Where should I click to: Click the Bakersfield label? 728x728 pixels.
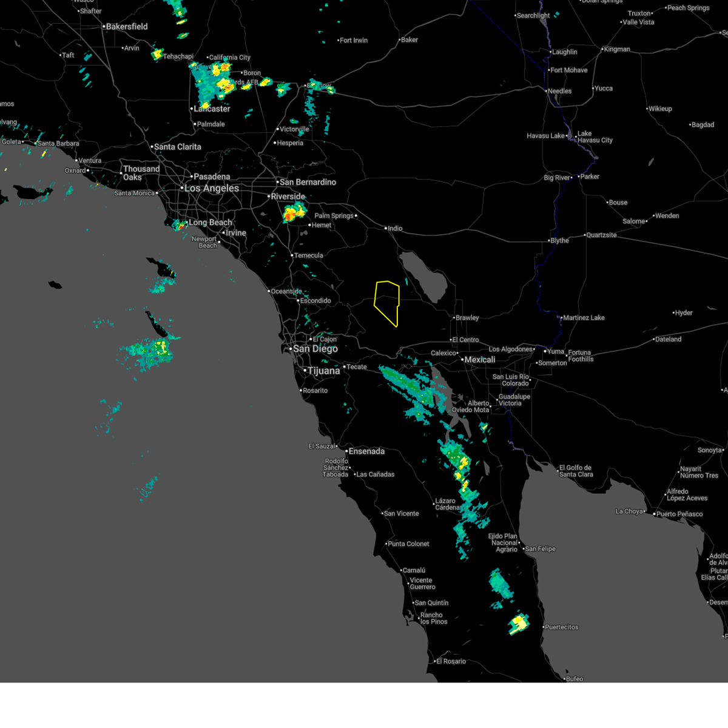[127, 27]
